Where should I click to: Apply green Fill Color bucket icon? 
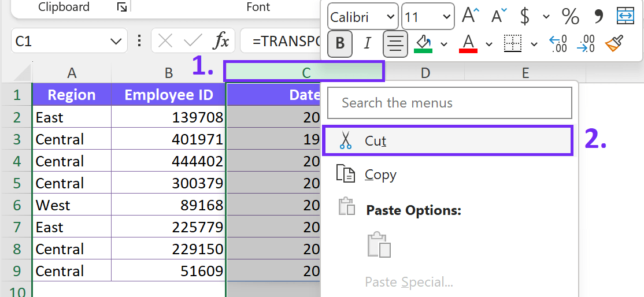tap(423, 43)
